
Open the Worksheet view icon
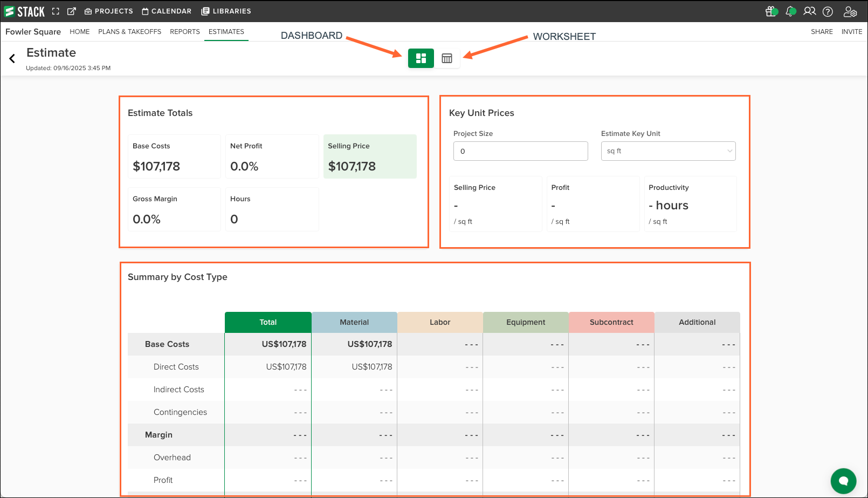447,58
